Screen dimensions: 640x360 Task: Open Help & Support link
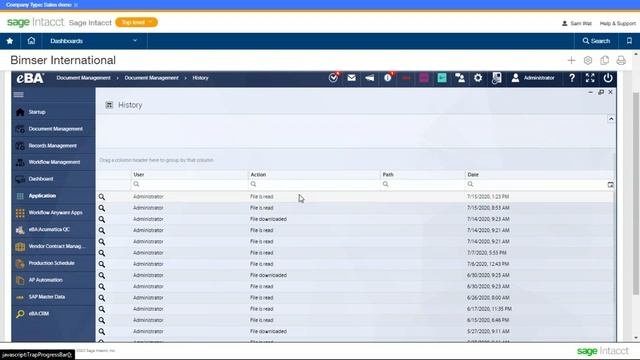tap(618, 23)
